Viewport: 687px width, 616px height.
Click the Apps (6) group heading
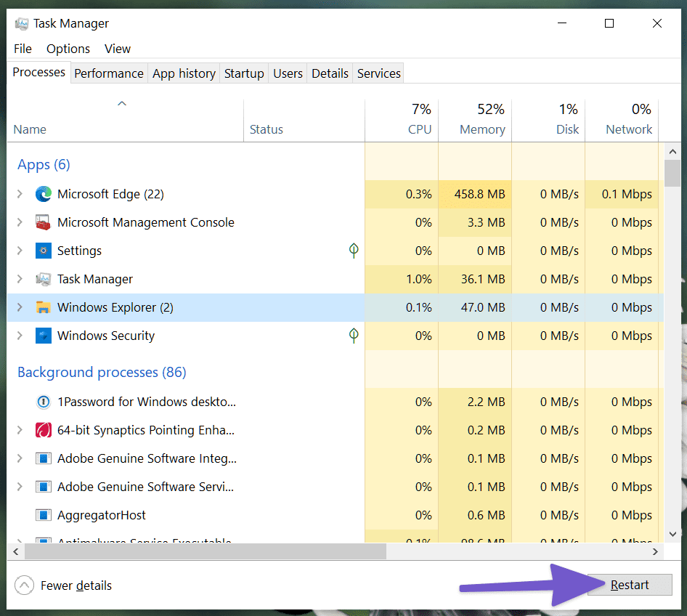coord(44,165)
